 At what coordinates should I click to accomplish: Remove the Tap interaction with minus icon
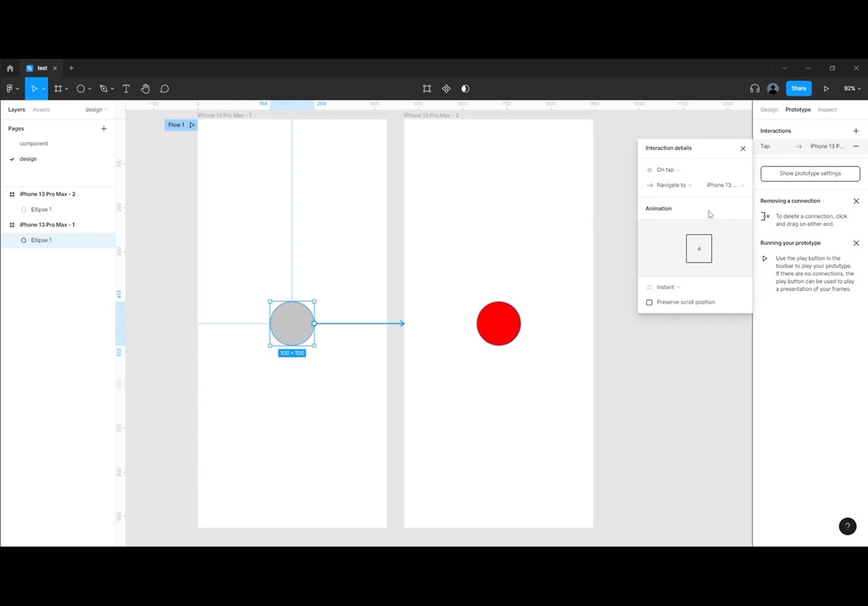(x=856, y=146)
